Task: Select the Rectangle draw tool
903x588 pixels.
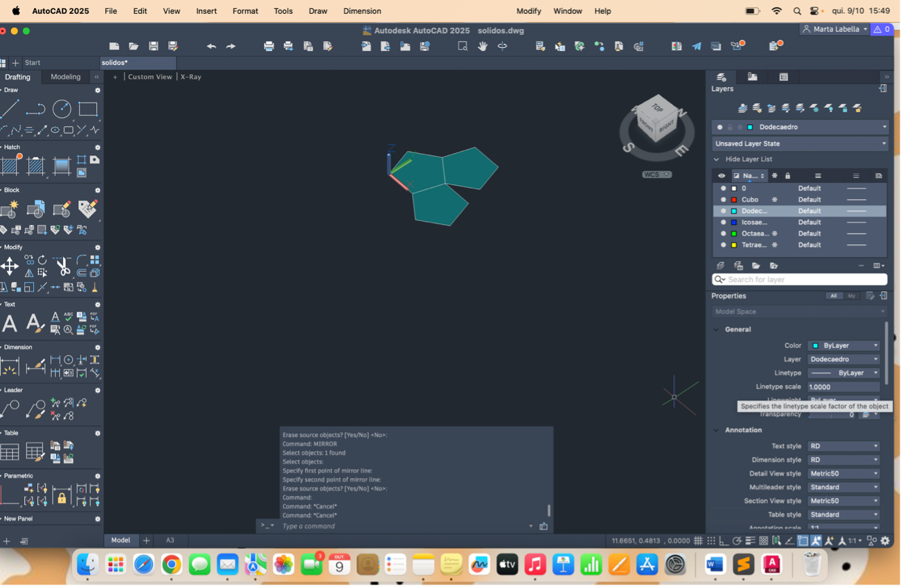Action: (x=88, y=109)
